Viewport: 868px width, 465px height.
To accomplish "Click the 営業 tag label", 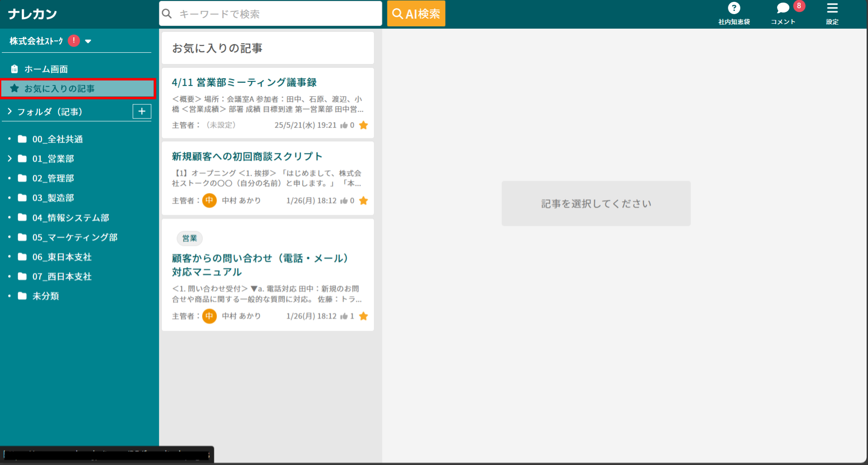I will (189, 238).
